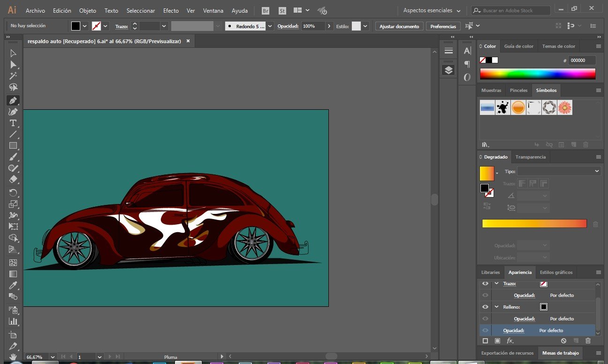
Task: Delete selected item in Apariencia panel
Action: click(588, 341)
